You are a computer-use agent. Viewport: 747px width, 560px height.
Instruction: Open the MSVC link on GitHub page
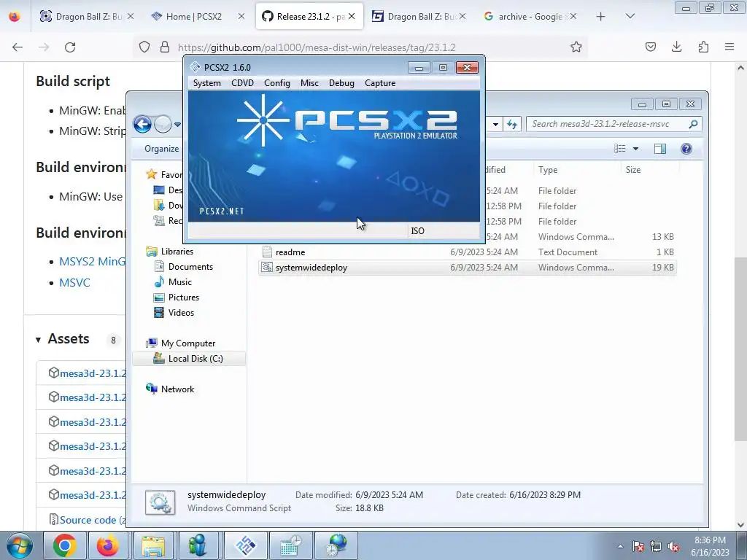(74, 282)
